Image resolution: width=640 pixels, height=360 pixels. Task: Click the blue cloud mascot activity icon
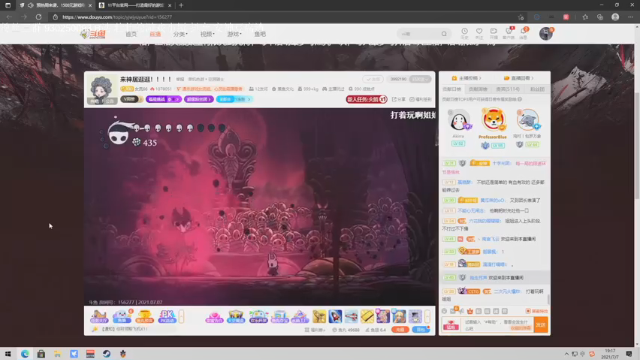click(x=122, y=316)
